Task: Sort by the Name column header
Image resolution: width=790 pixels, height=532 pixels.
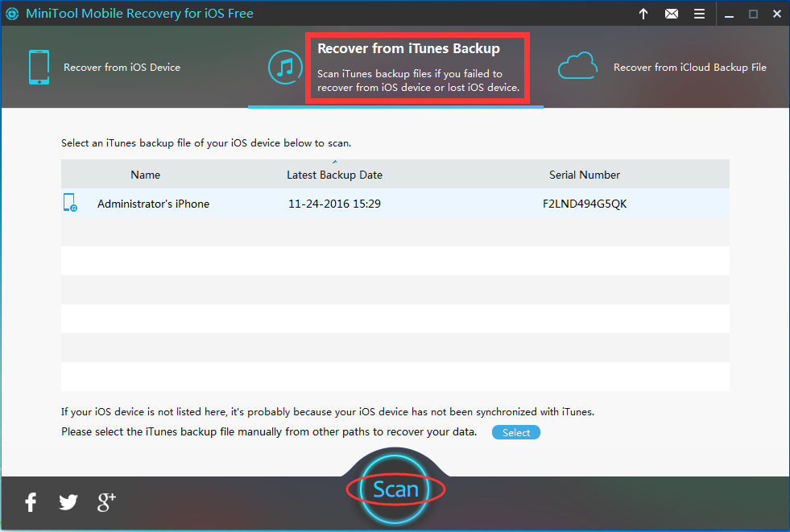Action: (x=146, y=175)
